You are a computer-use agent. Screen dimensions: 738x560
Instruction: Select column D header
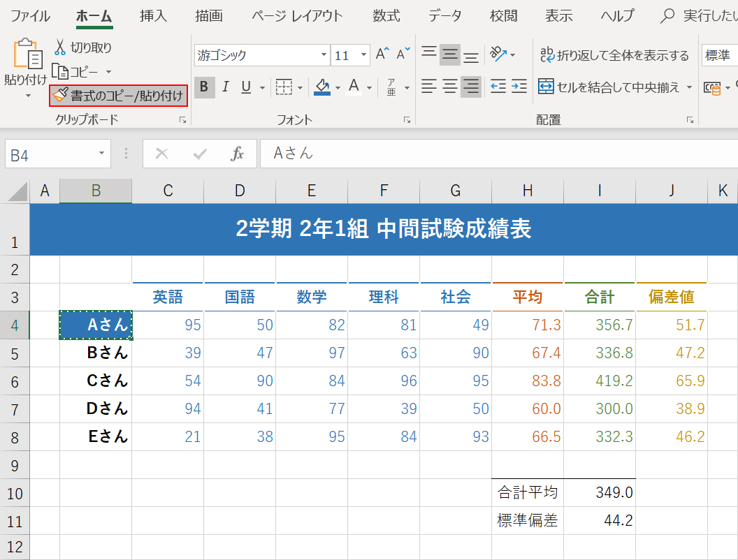pos(240,191)
